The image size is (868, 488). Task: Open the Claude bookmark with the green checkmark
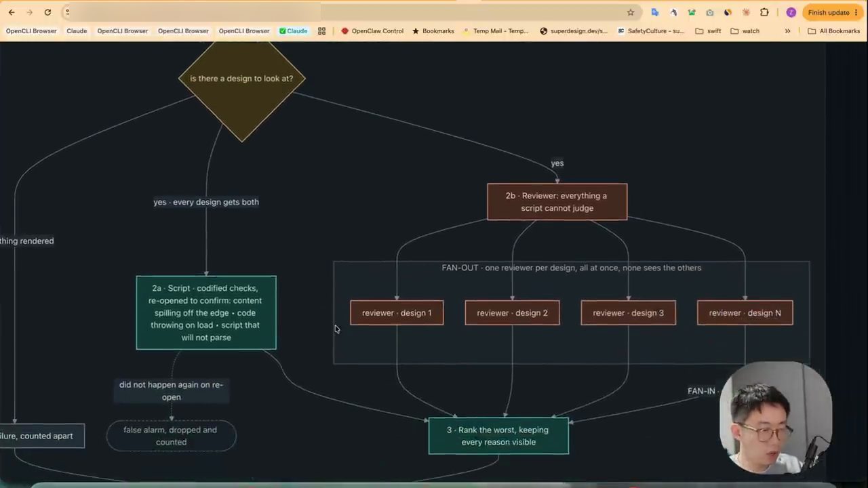point(293,31)
